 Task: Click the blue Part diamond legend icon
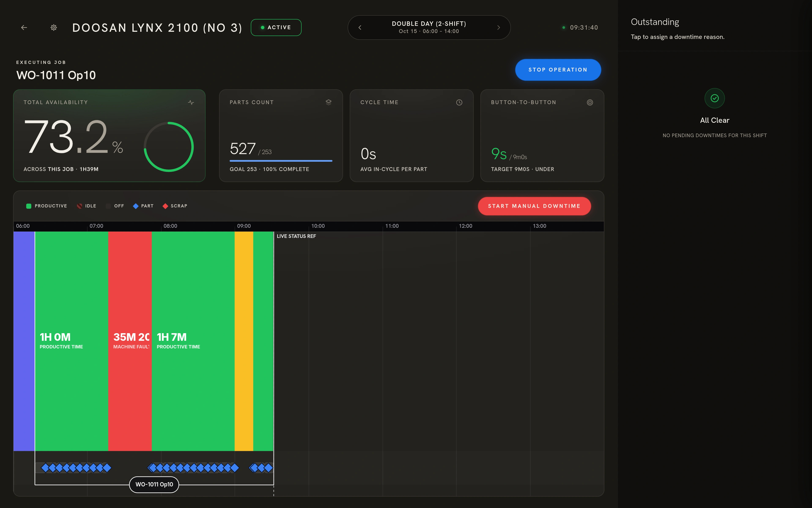click(136, 206)
